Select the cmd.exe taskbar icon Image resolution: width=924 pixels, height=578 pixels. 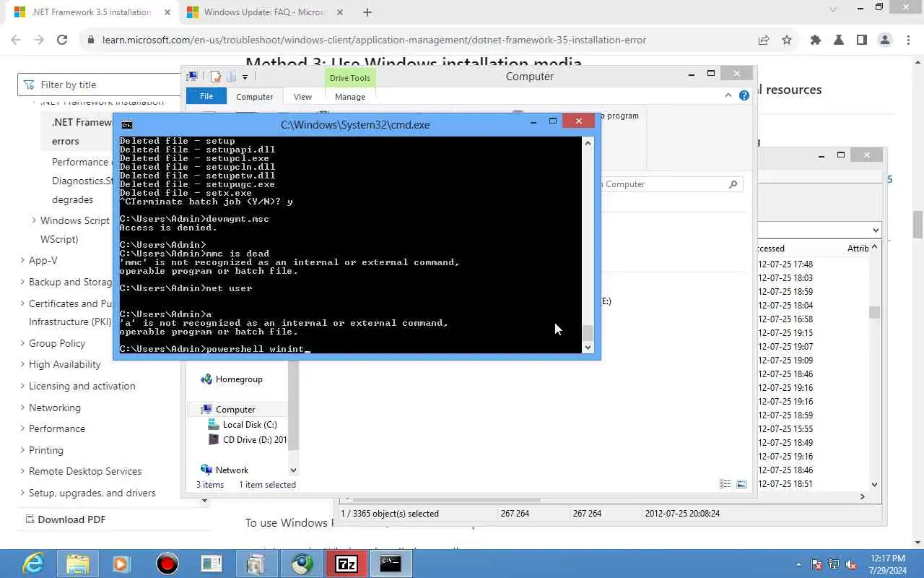click(391, 564)
